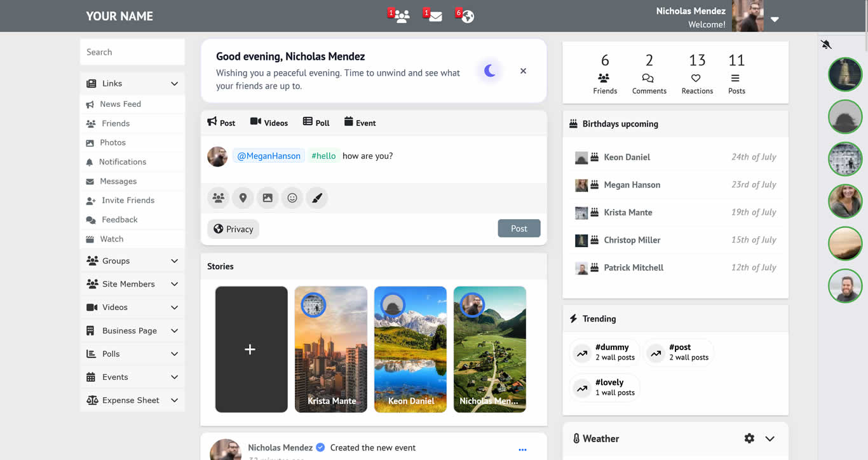The image size is (868, 460).
Task: Open the paintbrush background icon
Action: click(x=317, y=198)
